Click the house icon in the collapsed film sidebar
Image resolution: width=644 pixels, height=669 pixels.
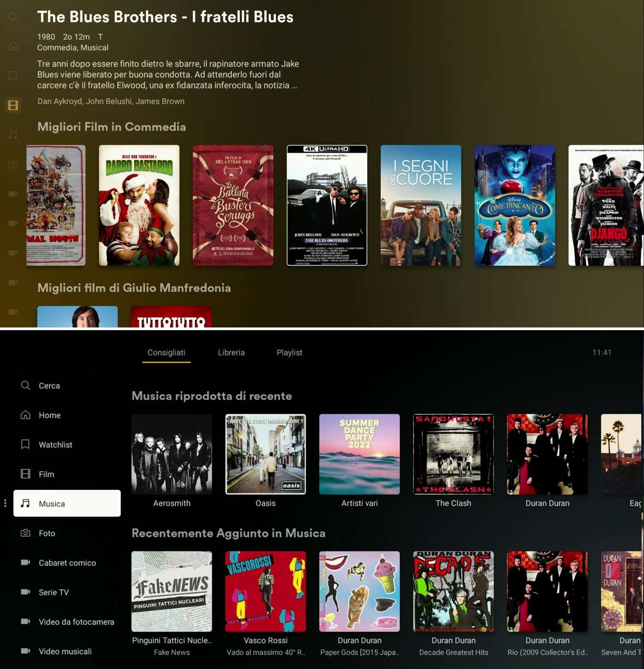[13, 46]
